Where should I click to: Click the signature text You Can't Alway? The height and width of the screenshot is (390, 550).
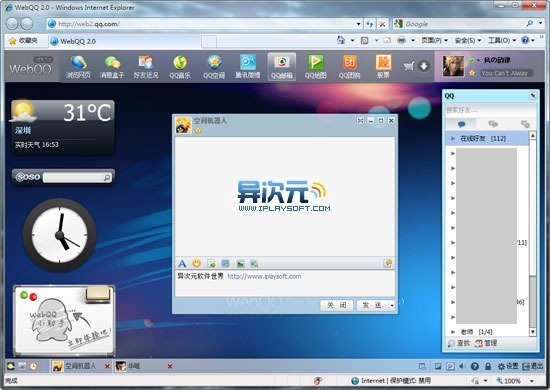[507, 73]
